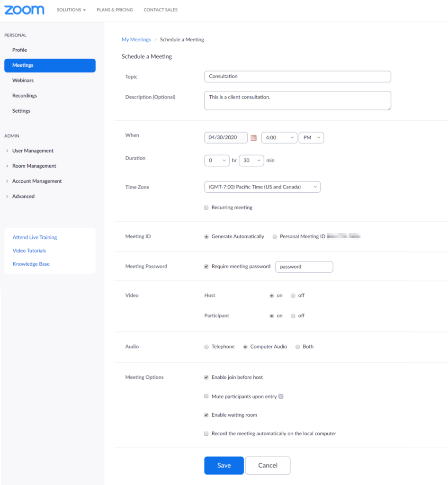This screenshot has height=485, width=448.
Task: Open the Time Zone dropdown
Action: click(x=262, y=187)
